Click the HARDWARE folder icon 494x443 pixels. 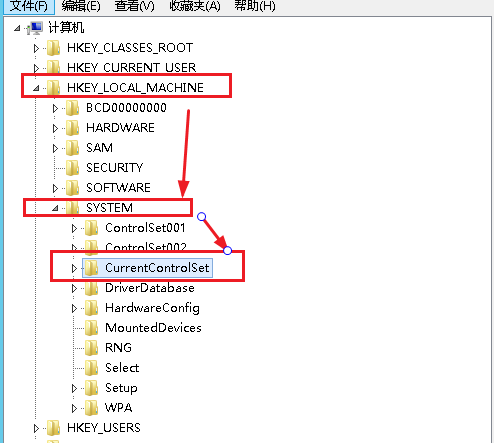point(72,128)
